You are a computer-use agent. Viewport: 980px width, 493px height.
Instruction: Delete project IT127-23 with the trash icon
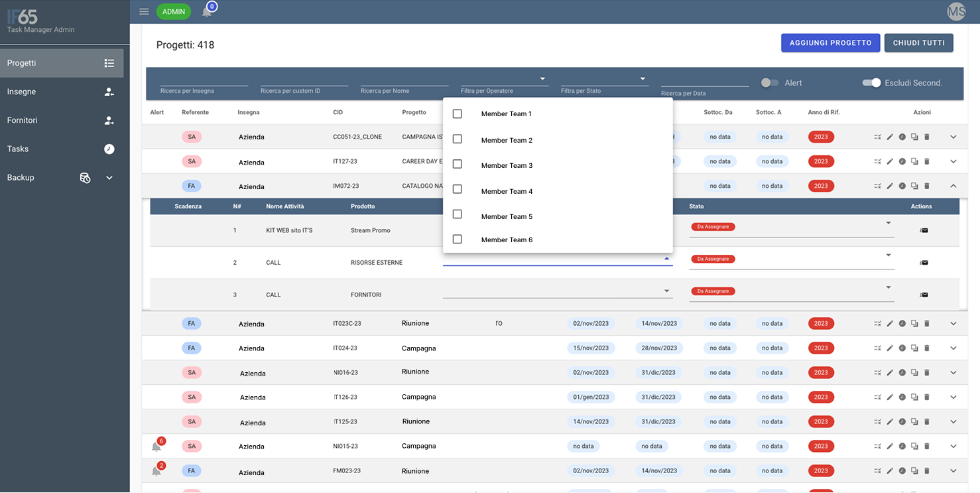click(927, 161)
